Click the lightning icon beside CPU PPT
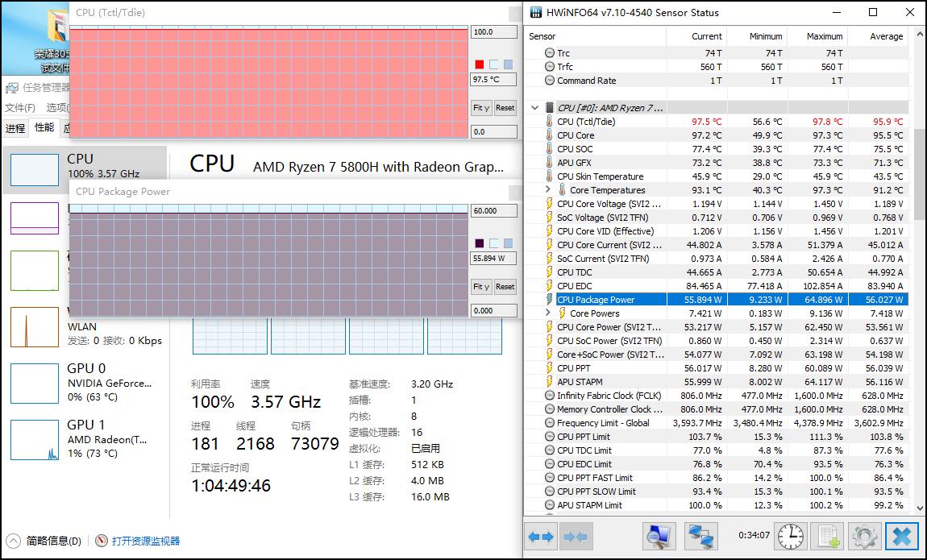 [549, 368]
